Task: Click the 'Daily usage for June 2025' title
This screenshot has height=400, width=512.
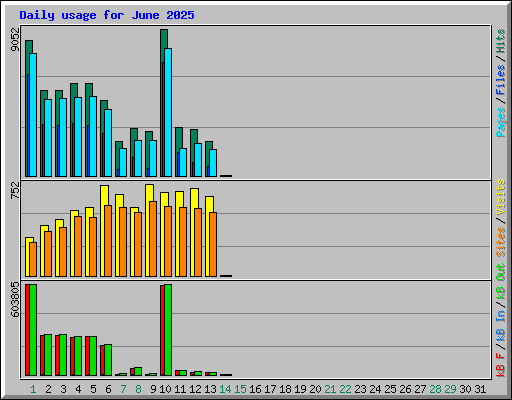Action: tap(107, 15)
